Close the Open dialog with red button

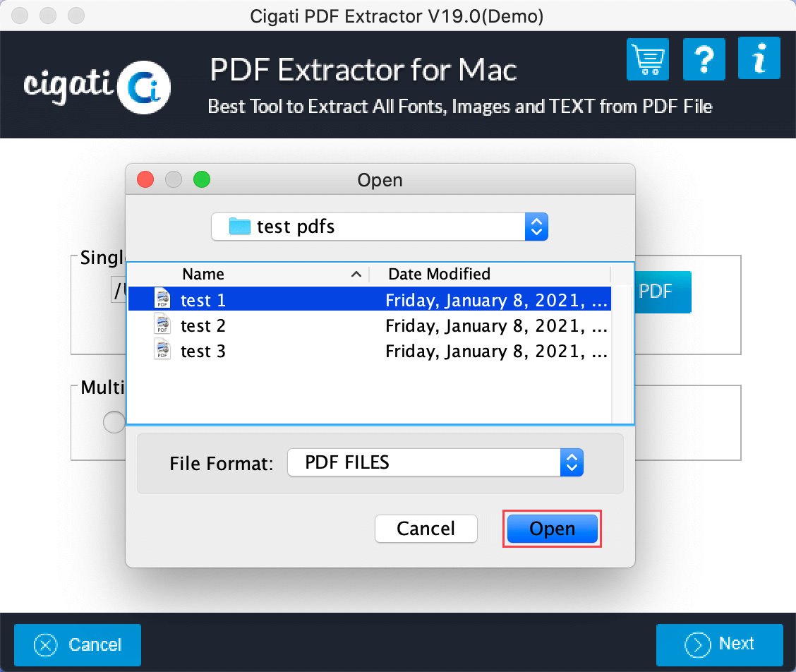(145, 179)
